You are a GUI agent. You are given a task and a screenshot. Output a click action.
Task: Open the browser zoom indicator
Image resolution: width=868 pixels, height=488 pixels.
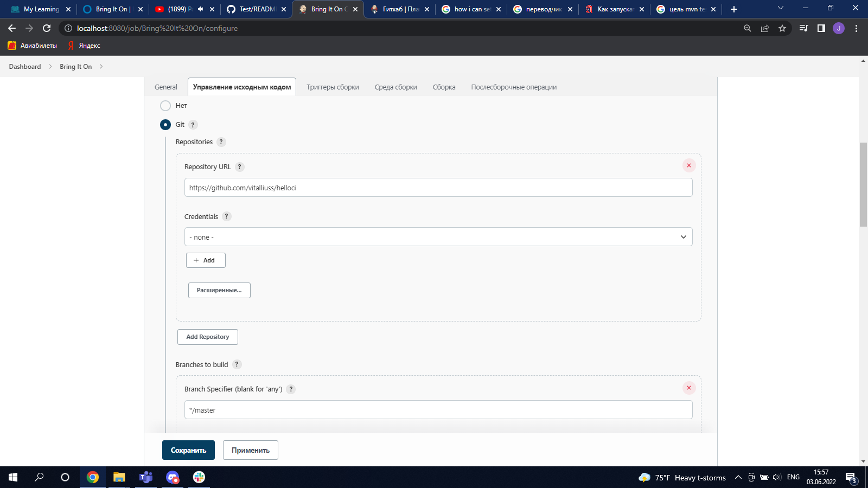coord(748,28)
